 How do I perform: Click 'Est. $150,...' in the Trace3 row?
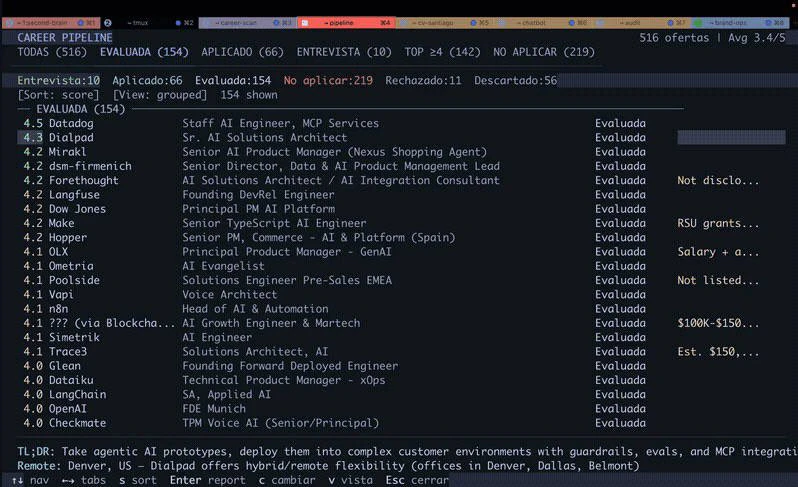pos(718,351)
